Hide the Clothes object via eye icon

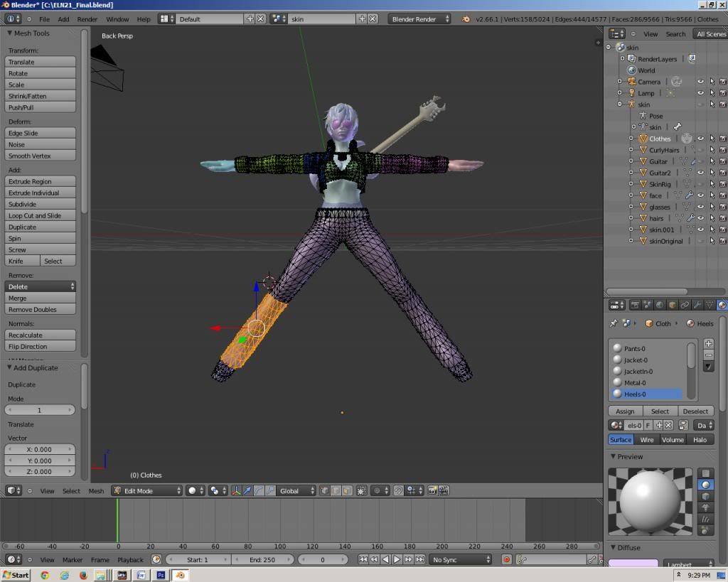(700, 139)
